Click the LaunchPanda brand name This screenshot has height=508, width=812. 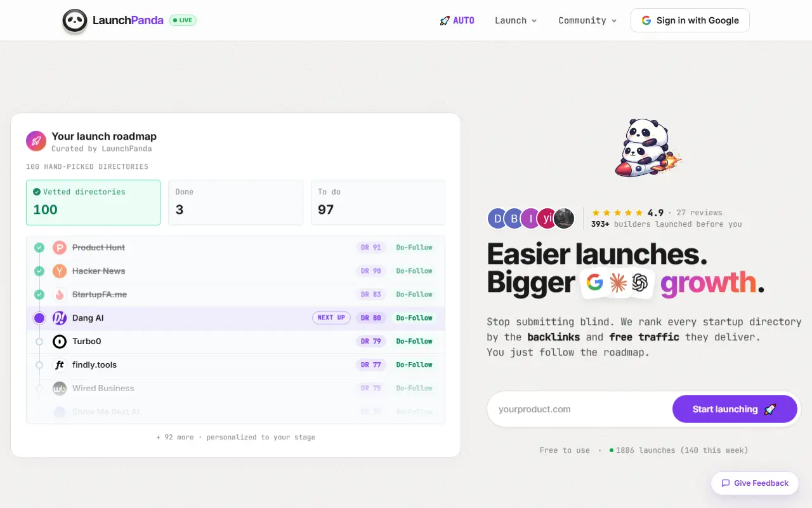pyautogui.click(x=128, y=20)
